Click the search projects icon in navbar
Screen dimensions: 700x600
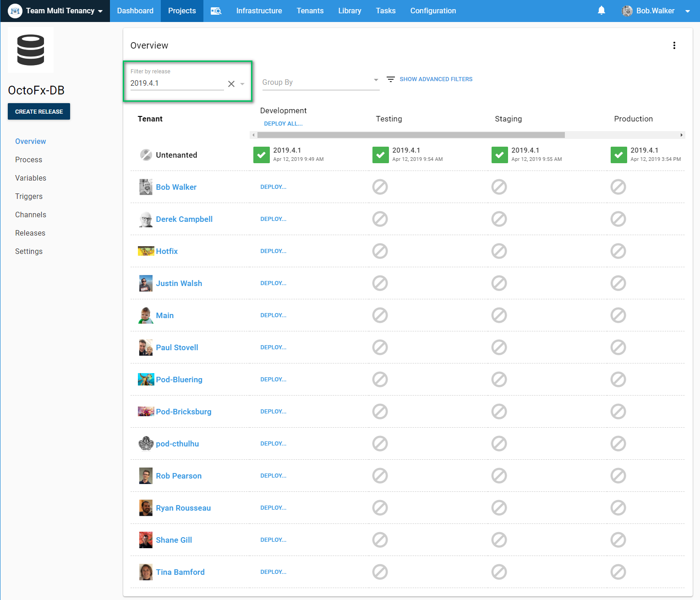click(x=216, y=11)
